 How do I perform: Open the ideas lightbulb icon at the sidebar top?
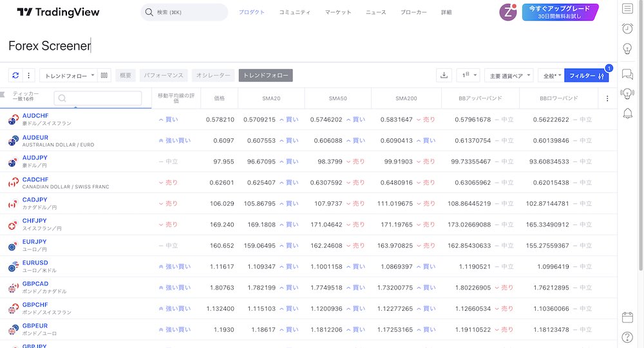[x=627, y=49]
